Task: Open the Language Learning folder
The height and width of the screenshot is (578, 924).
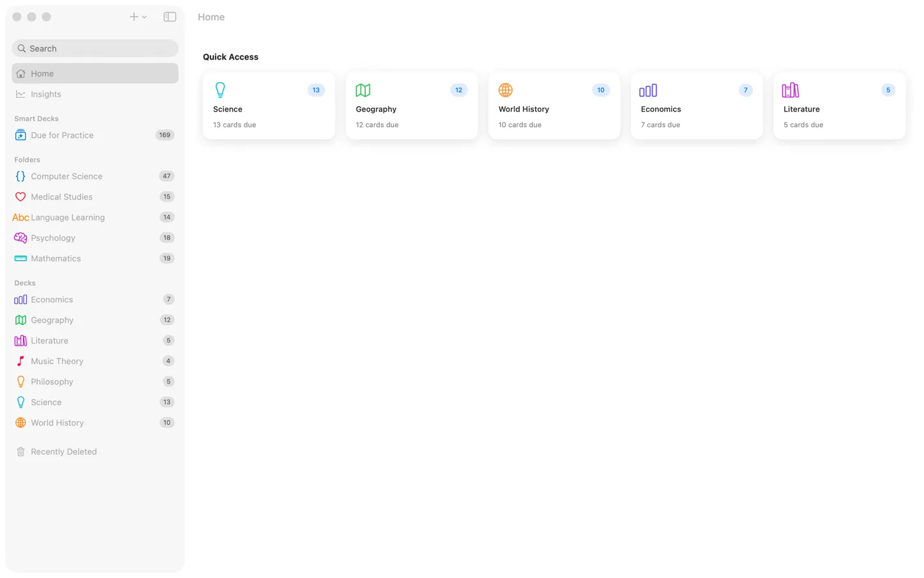Action: [x=95, y=217]
